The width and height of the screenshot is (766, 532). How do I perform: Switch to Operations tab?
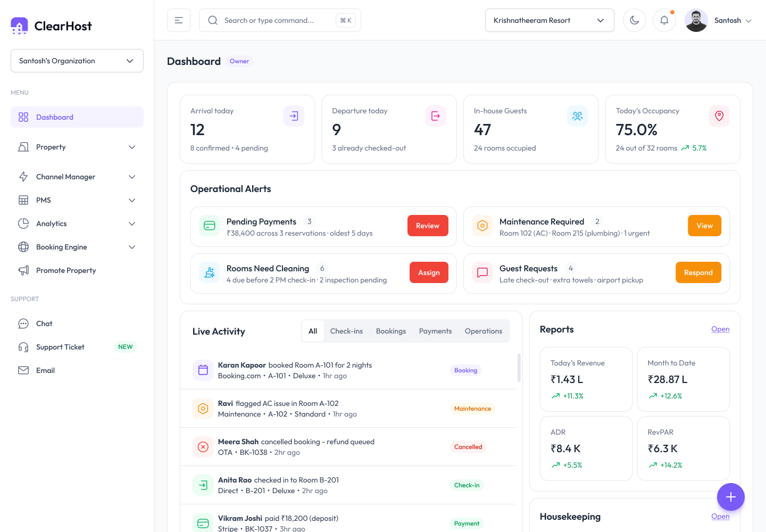pyautogui.click(x=484, y=331)
